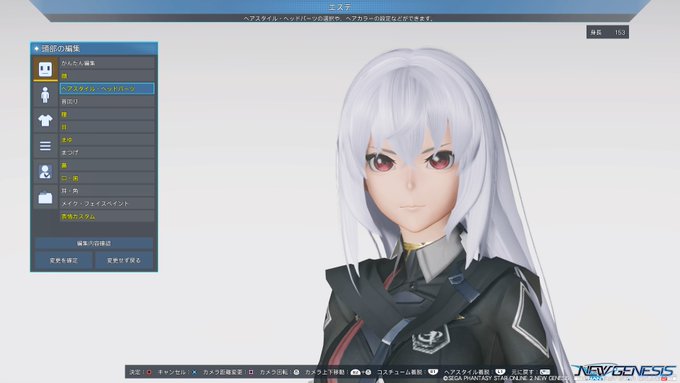Select the costume T-shirt category icon
Viewport: 680px width, 383px height.
pyautogui.click(x=46, y=120)
